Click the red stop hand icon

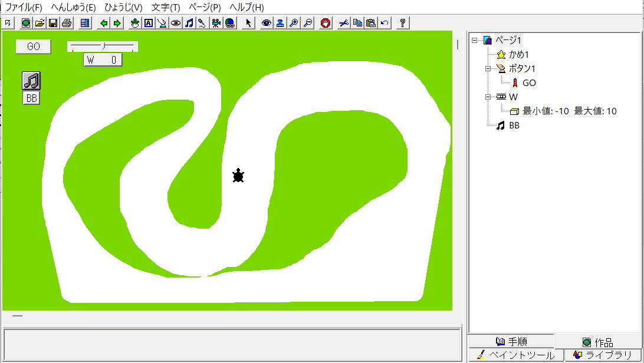tap(326, 23)
